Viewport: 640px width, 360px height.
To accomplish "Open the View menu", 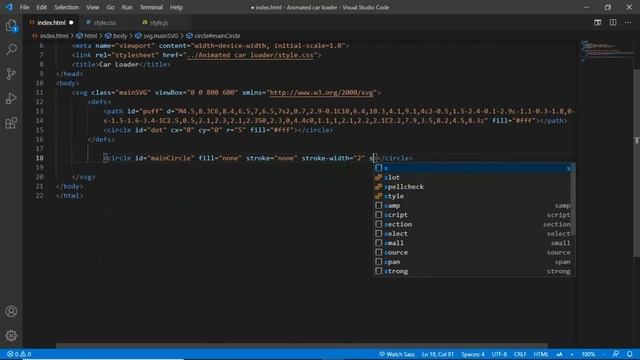I will (x=93, y=7).
